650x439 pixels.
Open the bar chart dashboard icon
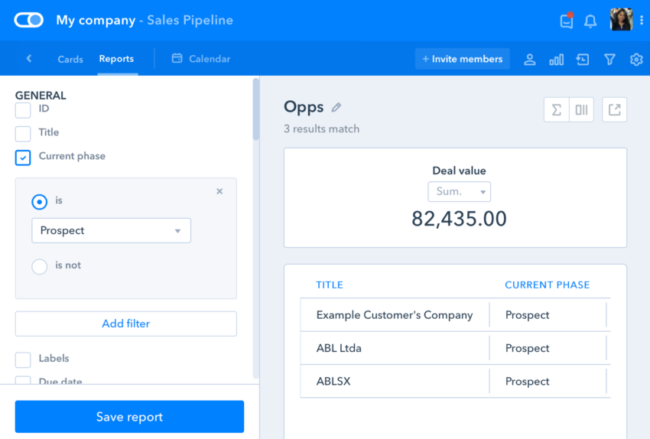[x=557, y=60]
